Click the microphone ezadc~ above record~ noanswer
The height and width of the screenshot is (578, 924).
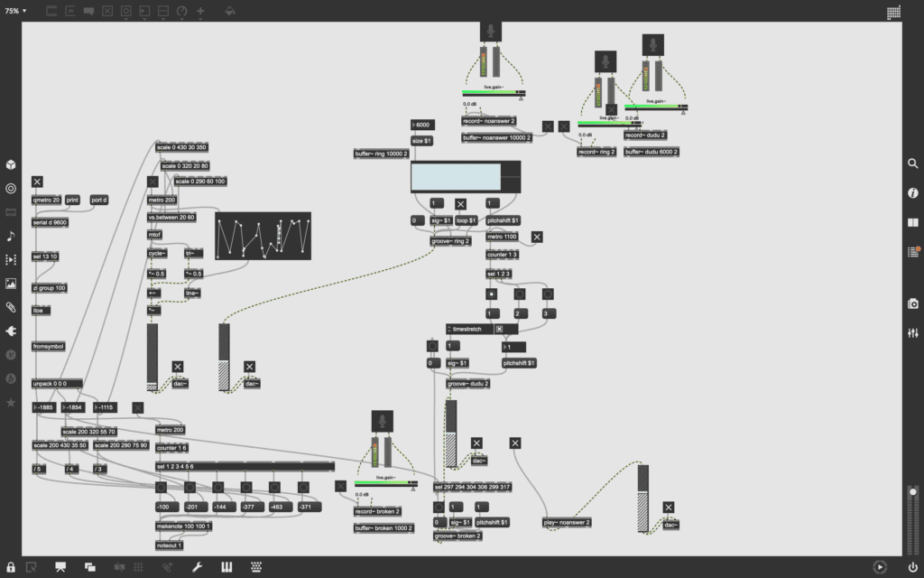point(490,32)
